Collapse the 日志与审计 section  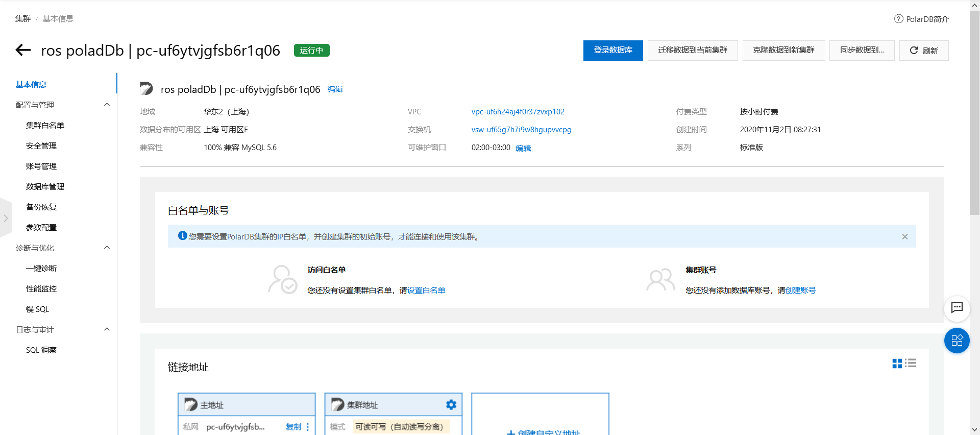[107, 329]
